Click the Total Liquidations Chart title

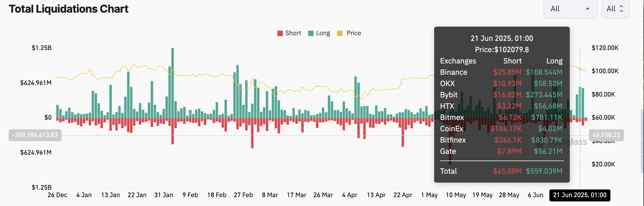[x=69, y=9]
